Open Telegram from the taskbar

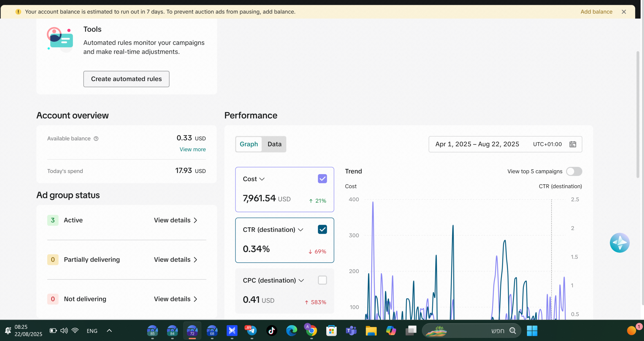point(251,331)
